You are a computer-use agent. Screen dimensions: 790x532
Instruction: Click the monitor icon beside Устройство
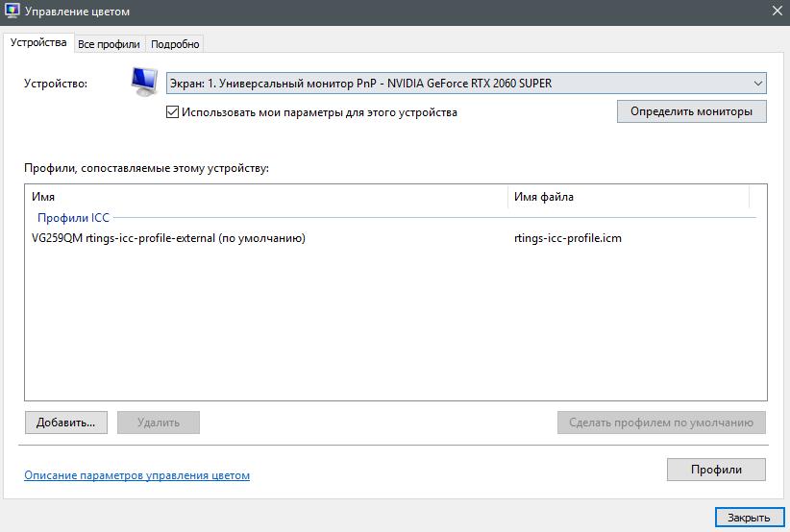coord(145,84)
